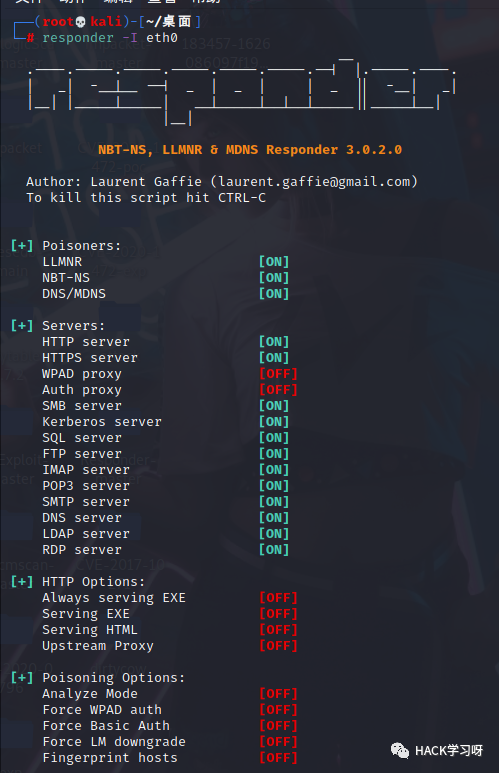Click the [OFF] status for Fingerprint hosts
The width and height of the screenshot is (499, 773).
point(278,758)
